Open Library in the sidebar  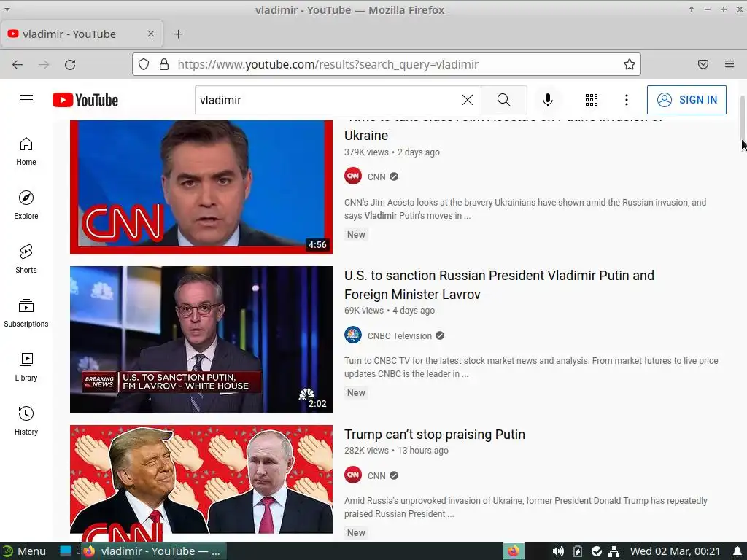click(x=26, y=367)
